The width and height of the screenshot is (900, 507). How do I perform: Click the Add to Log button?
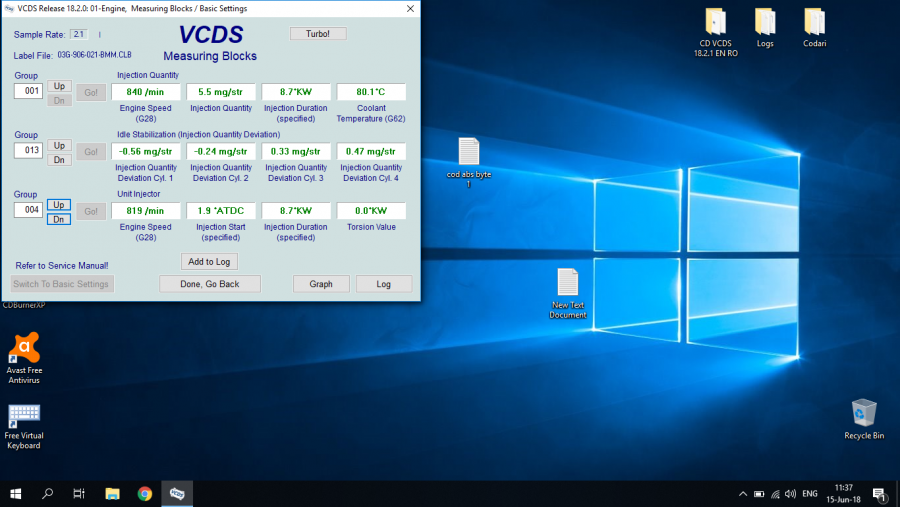(210, 262)
